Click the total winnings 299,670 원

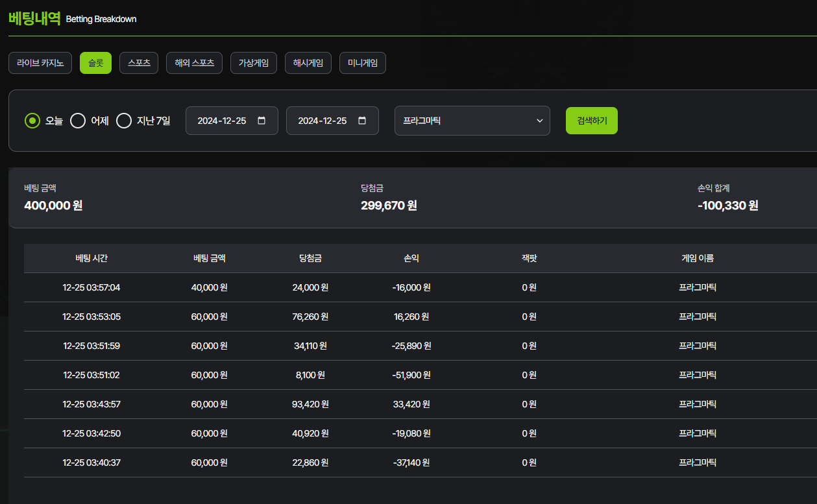click(389, 206)
